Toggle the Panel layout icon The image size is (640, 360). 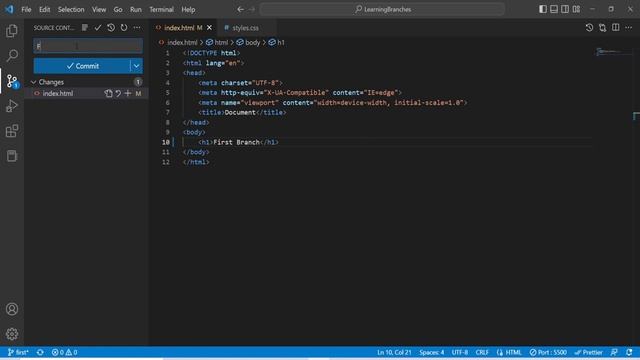click(x=554, y=9)
